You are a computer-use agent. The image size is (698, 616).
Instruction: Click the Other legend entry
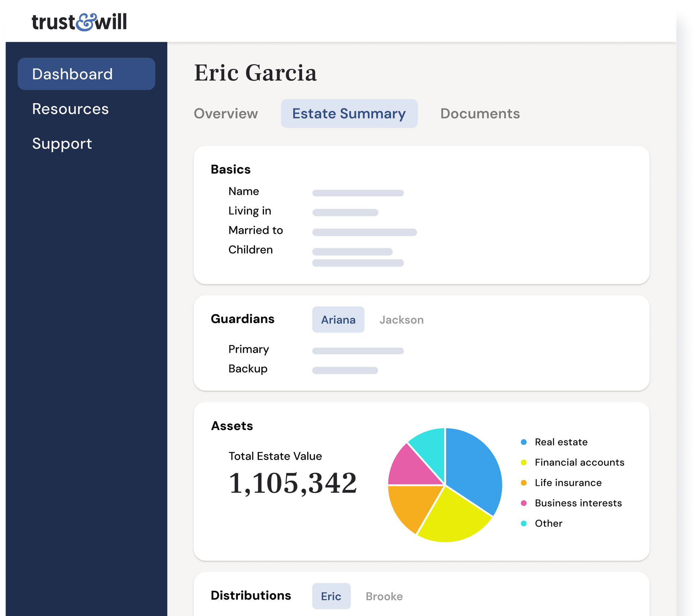coord(542,523)
